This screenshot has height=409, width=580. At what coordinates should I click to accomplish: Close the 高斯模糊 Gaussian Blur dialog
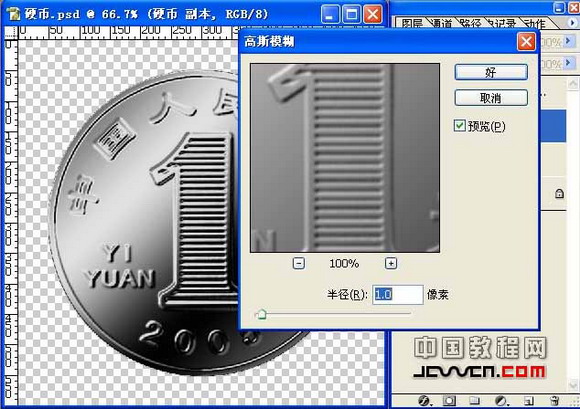click(x=526, y=41)
